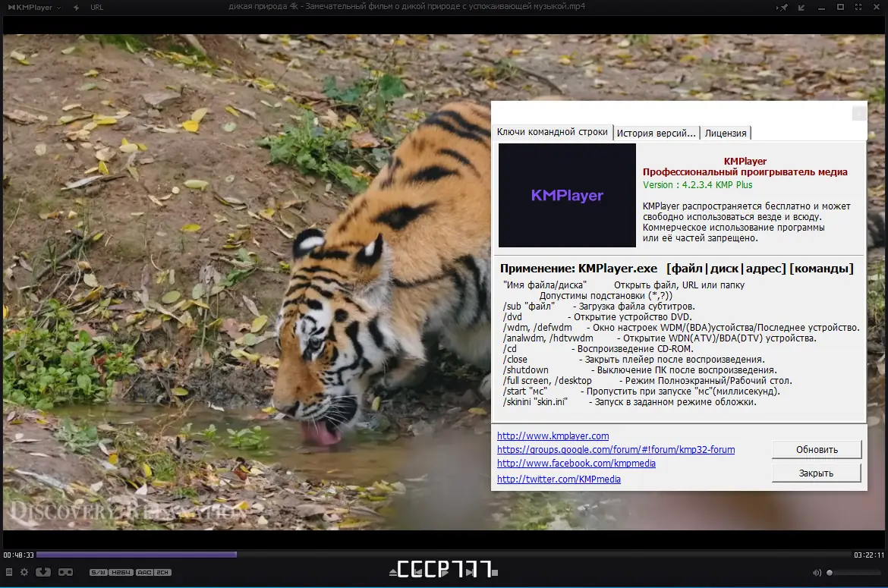Image resolution: width=888 pixels, height=588 pixels.
Task: Click the /sub "файл" command entry
Action: tap(599, 307)
